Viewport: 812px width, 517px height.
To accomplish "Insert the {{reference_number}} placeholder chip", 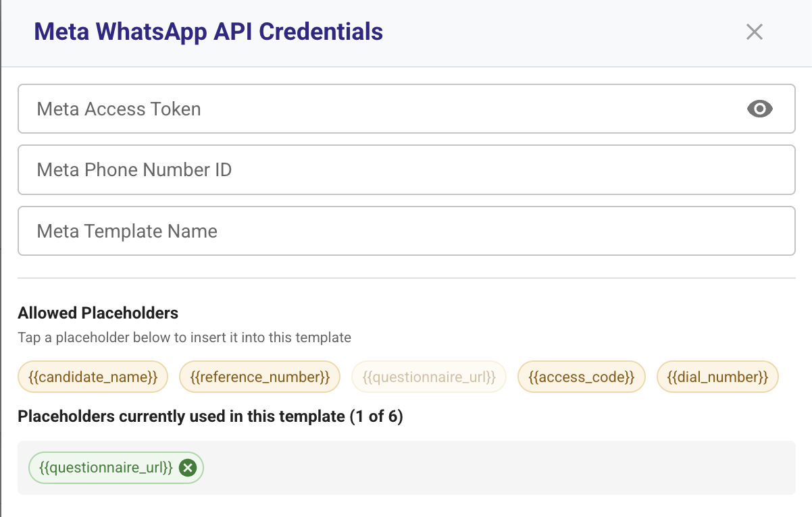I will 259,377.
